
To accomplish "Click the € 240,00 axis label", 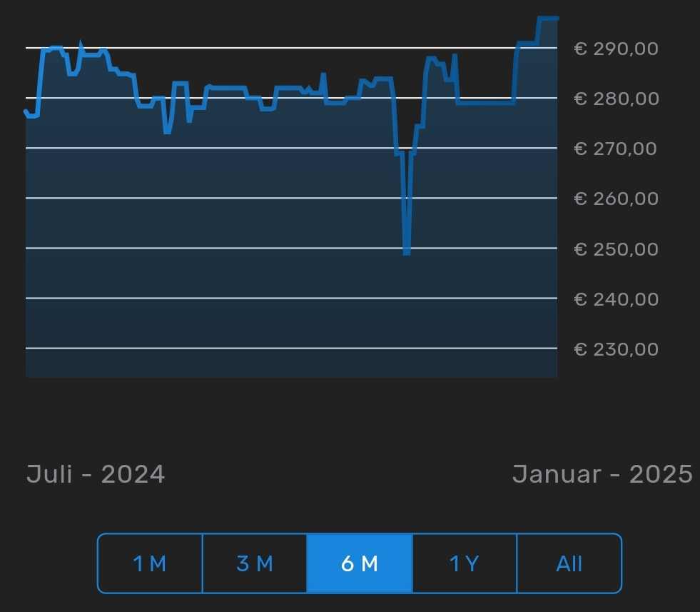I will 616,299.
